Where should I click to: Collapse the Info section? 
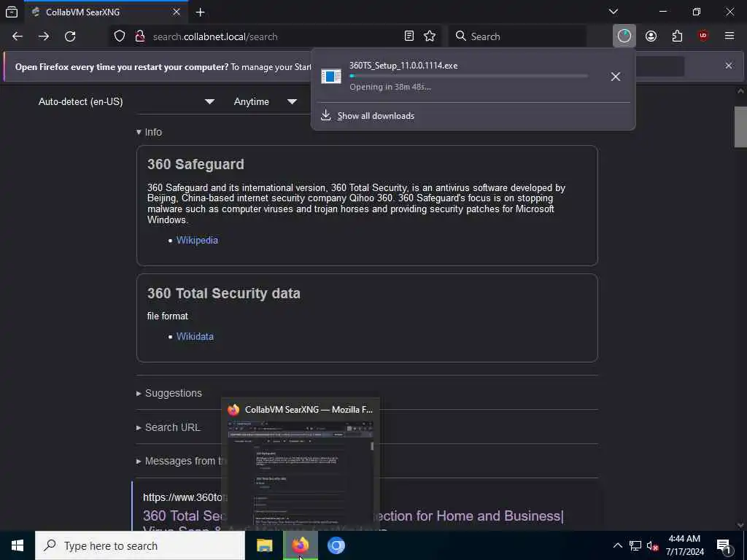(x=149, y=132)
